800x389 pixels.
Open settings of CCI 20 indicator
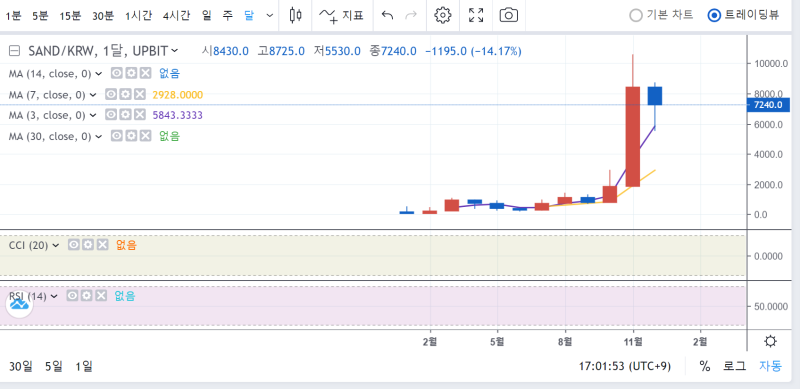pos(88,245)
